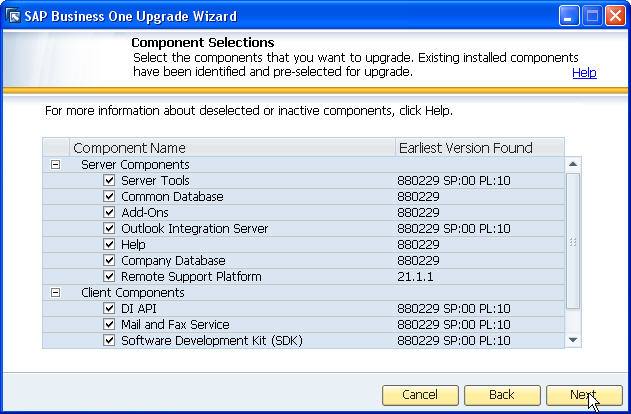631x414 pixels.
Task: Uncheck the Server Tools checkbox
Action: coord(109,180)
